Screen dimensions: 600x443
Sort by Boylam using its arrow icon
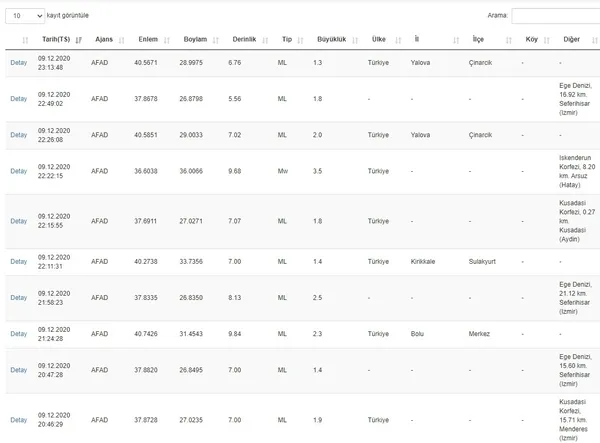coord(216,40)
